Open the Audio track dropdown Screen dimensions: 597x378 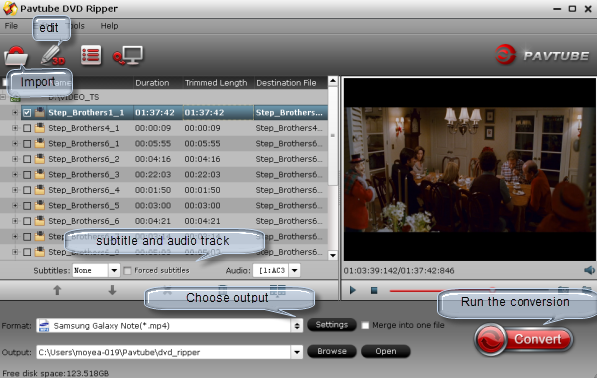pos(294,271)
